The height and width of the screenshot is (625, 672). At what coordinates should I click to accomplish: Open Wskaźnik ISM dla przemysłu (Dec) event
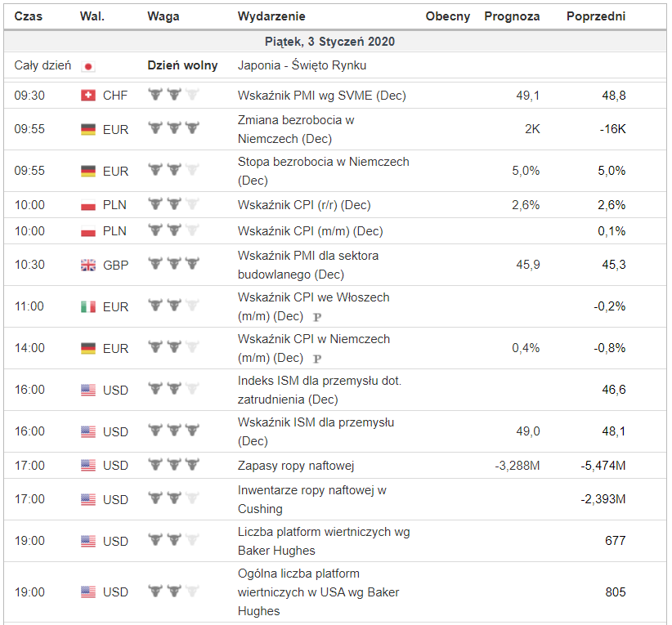pos(316,431)
